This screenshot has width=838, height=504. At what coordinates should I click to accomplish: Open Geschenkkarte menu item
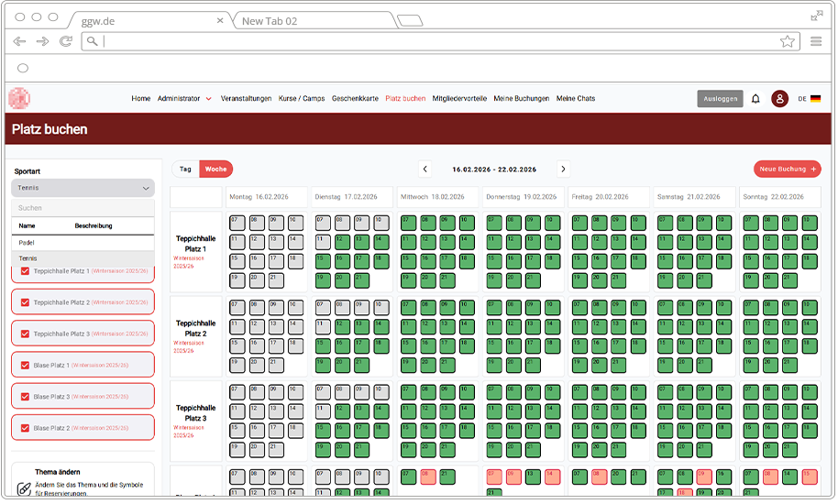click(355, 99)
